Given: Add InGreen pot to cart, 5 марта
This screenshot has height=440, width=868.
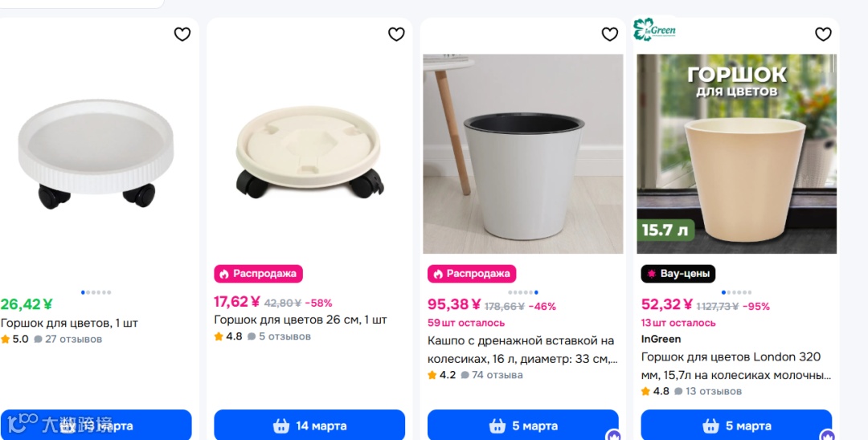Looking at the screenshot, I should point(736,425).
